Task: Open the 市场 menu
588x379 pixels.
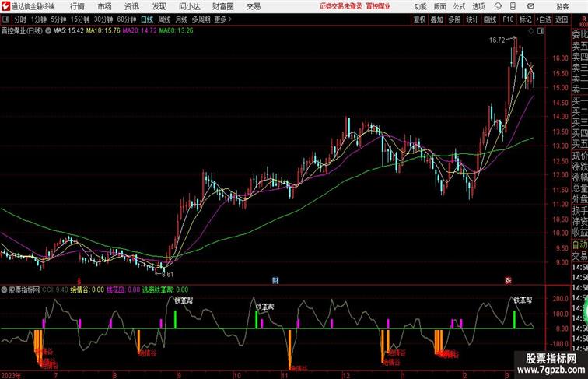Action: pos(105,6)
